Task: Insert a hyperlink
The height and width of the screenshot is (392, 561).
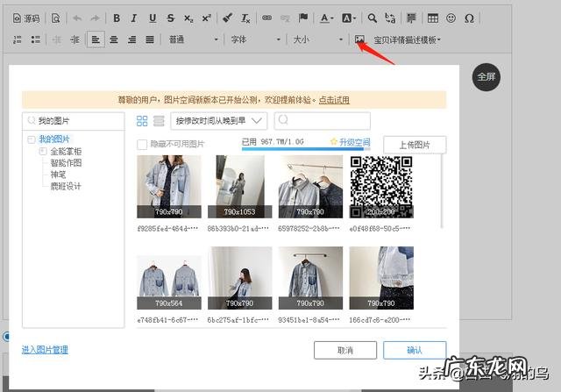Action: pyautogui.click(x=266, y=18)
